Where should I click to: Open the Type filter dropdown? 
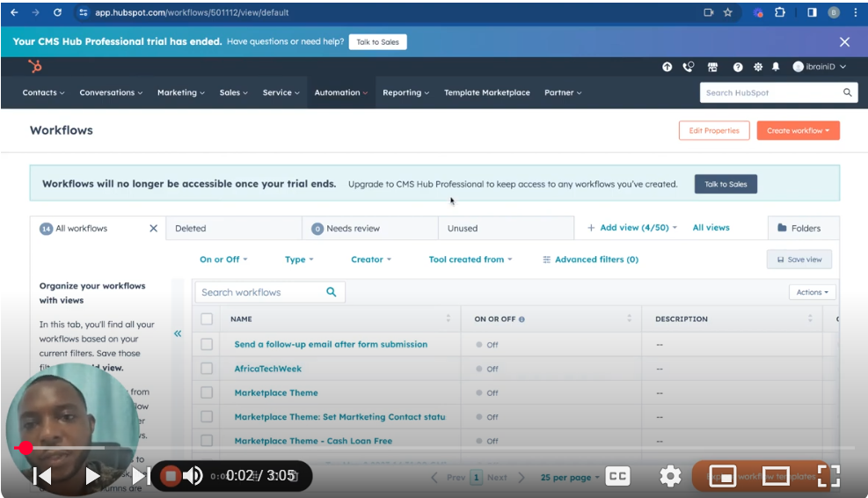[299, 260]
